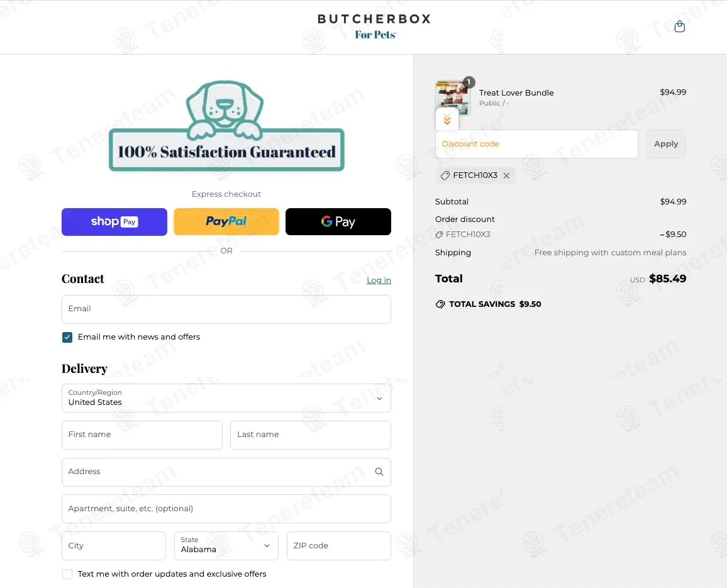Click into the Email contact field
Screen dimensions: 727x588
[x=226, y=309]
